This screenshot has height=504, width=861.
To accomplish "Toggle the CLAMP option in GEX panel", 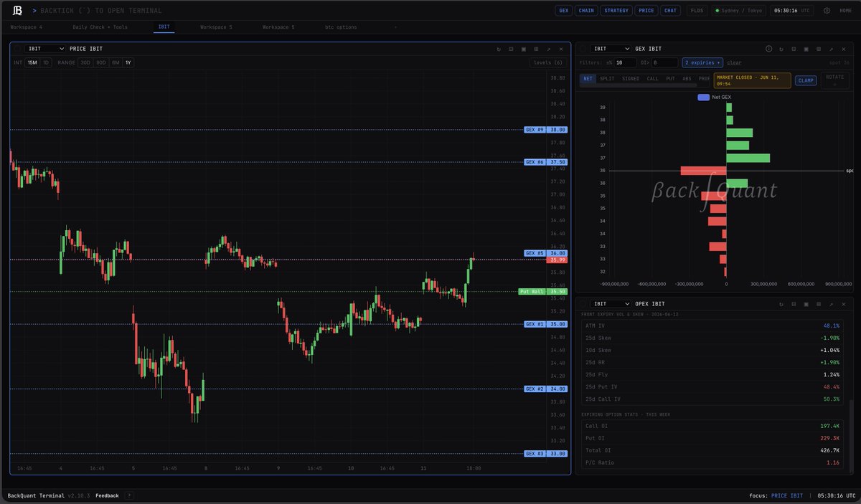I will pos(806,80).
